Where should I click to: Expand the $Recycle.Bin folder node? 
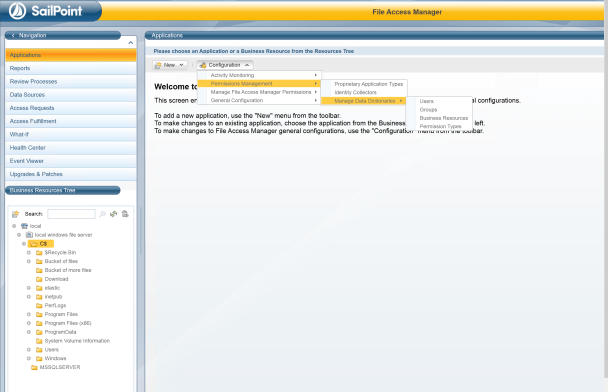point(29,253)
